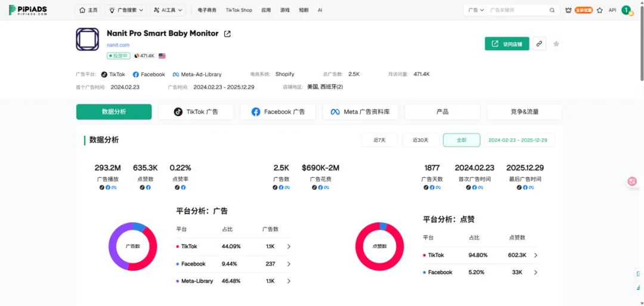Click the Nanit store logo thumbnail
The height and width of the screenshot is (306, 644).
coord(88,39)
